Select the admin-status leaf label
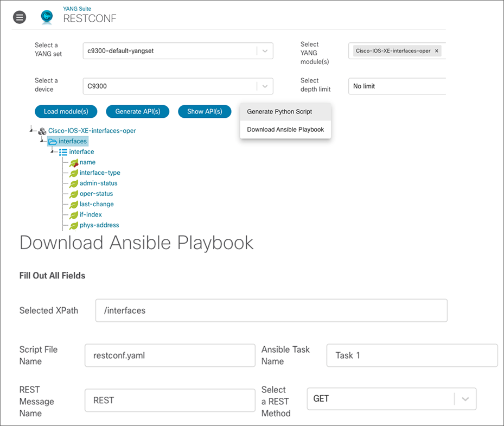The image size is (504, 426). click(x=98, y=183)
